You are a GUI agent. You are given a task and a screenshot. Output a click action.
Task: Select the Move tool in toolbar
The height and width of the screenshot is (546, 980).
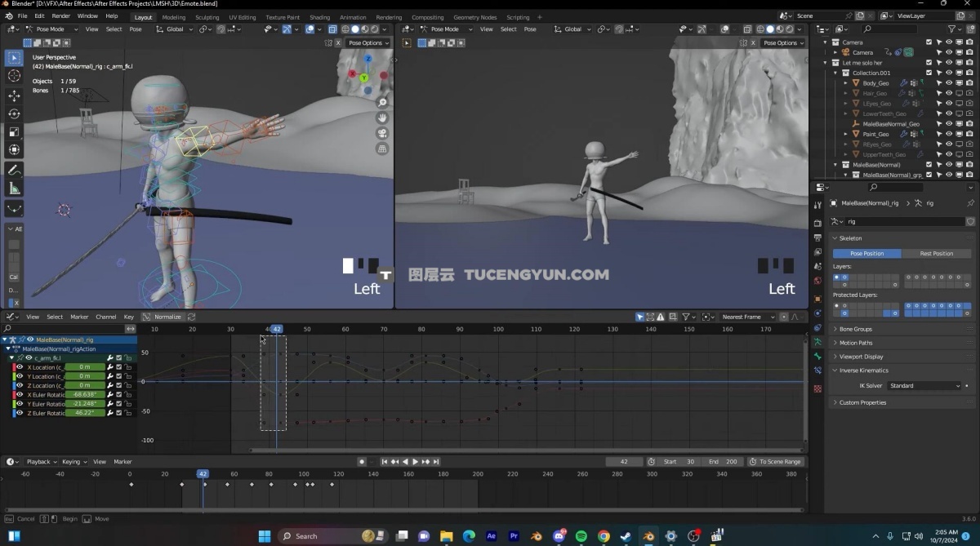pyautogui.click(x=14, y=96)
